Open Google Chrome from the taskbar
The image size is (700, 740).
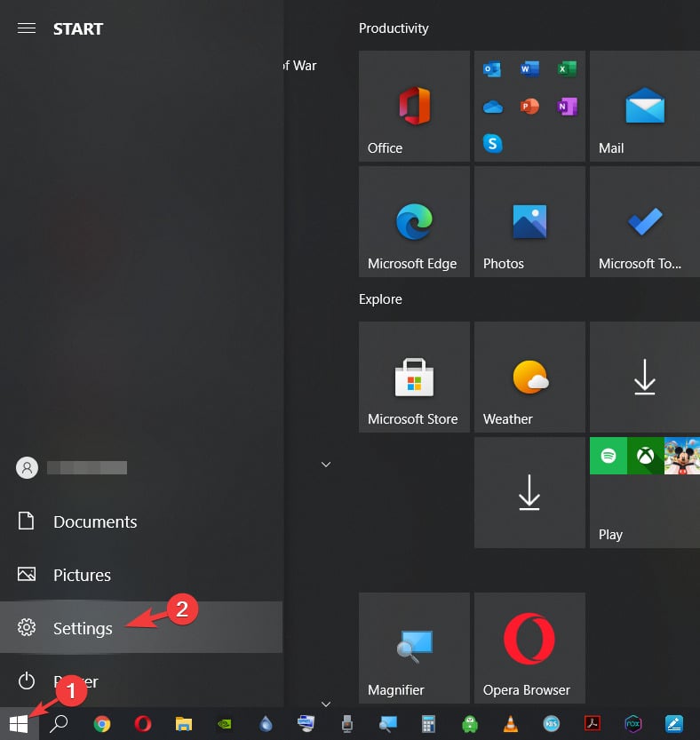click(x=102, y=723)
